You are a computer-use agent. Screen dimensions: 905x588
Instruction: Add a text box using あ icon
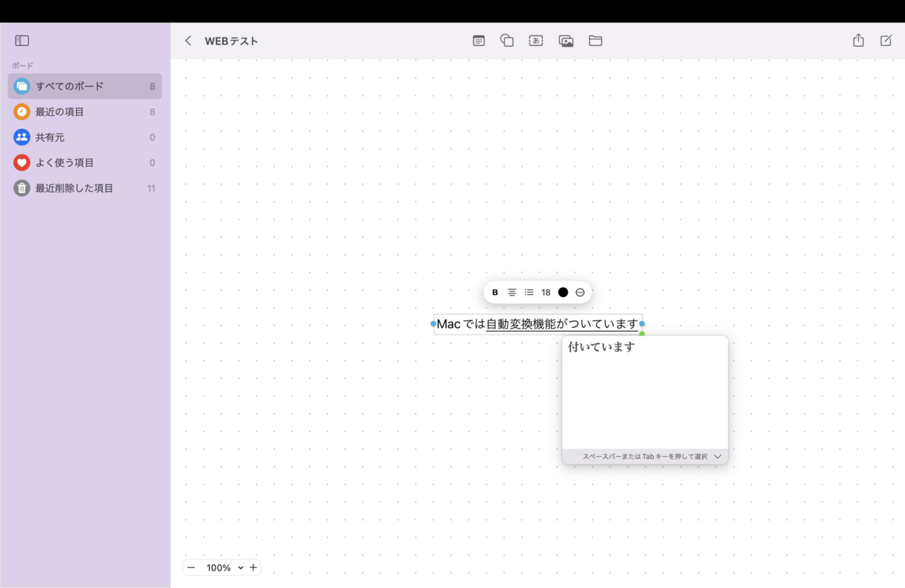click(x=536, y=41)
